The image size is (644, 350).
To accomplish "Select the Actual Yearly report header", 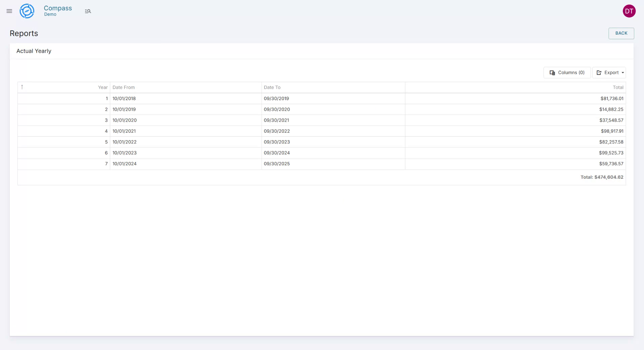I will pyautogui.click(x=34, y=51).
